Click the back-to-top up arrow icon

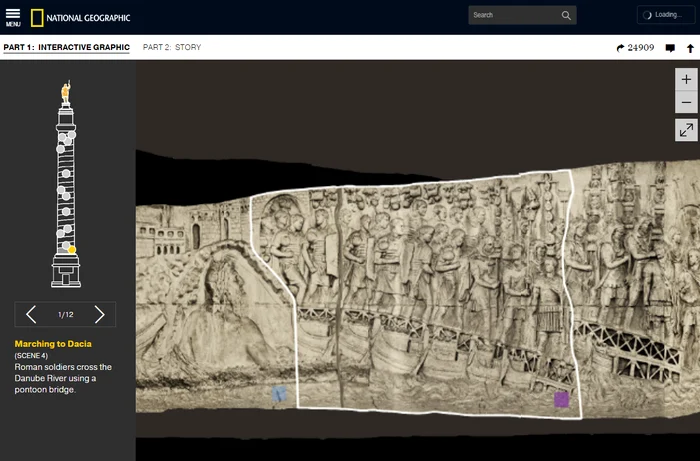[x=690, y=48]
